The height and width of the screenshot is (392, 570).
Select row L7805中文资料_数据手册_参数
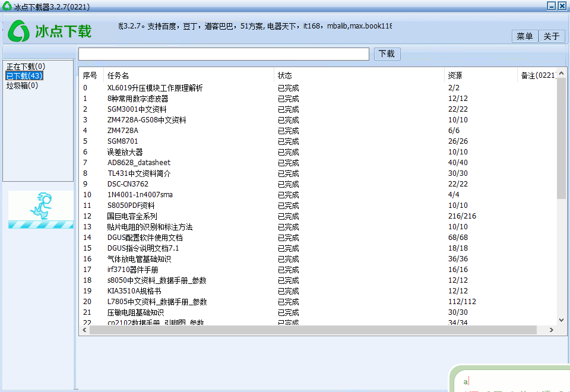click(318, 302)
